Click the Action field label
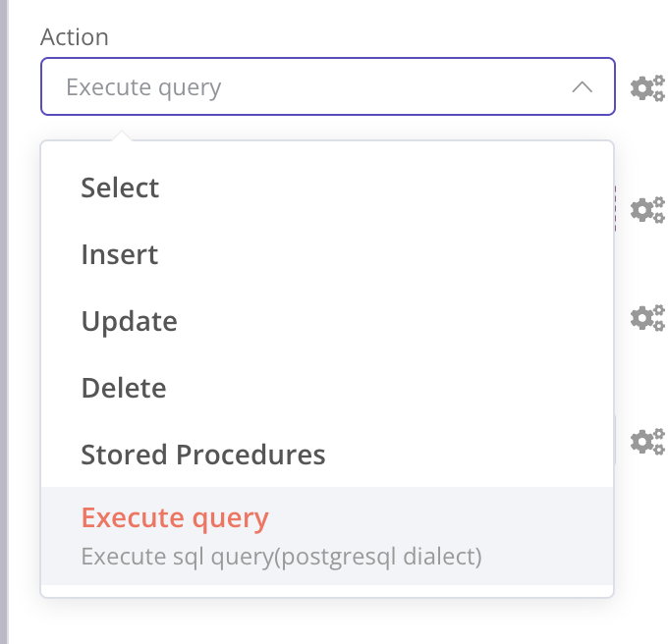The width and height of the screenshot is (668, 644). pyautogui.click(x=75, y=37)
